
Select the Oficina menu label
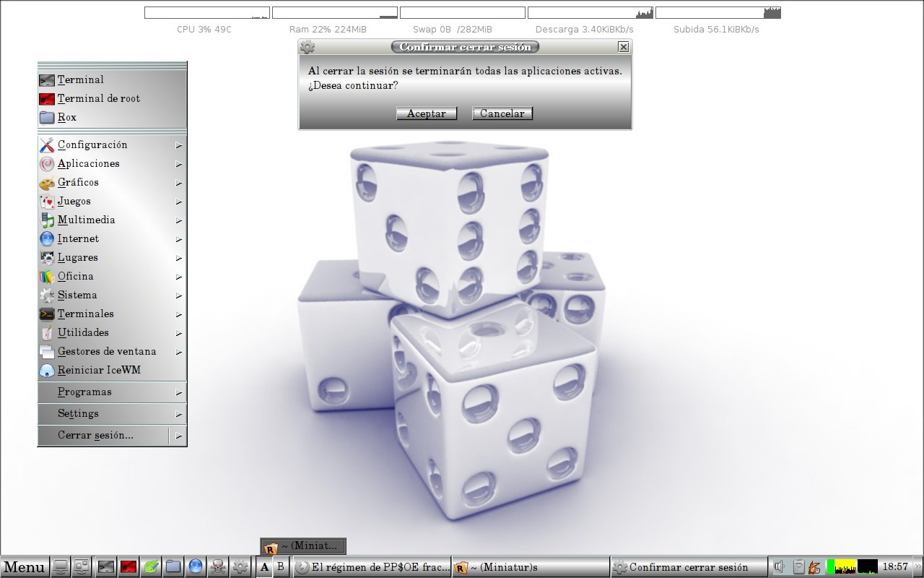click(76, 277)
